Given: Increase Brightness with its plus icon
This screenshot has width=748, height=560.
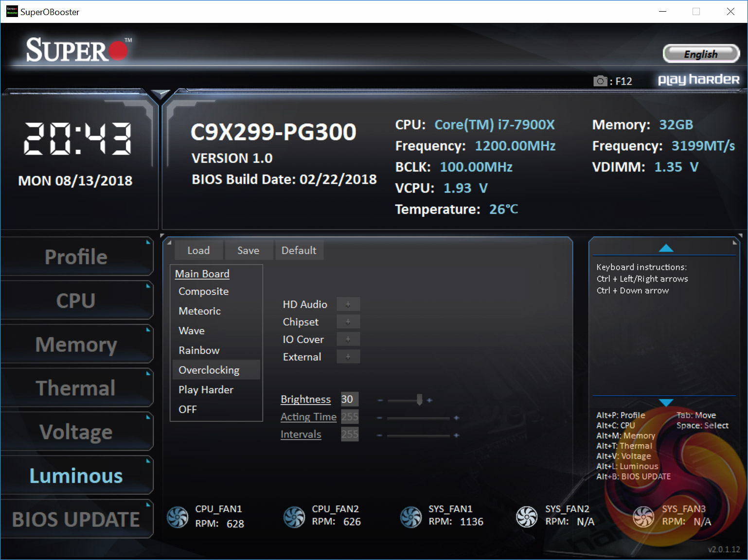Looking at the screenshot, I should click(x=429, y=401).
